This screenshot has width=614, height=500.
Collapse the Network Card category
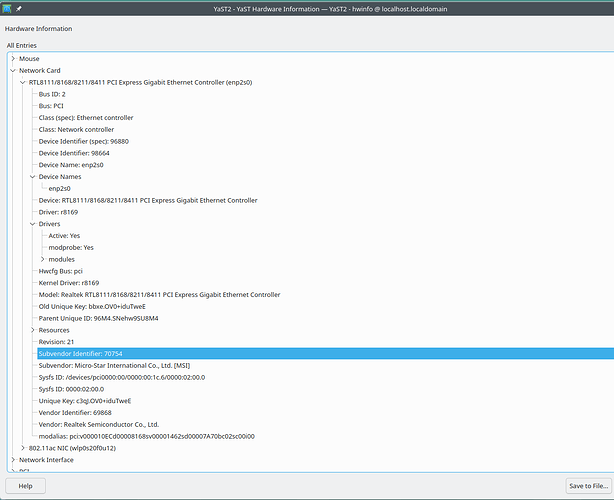13,70
